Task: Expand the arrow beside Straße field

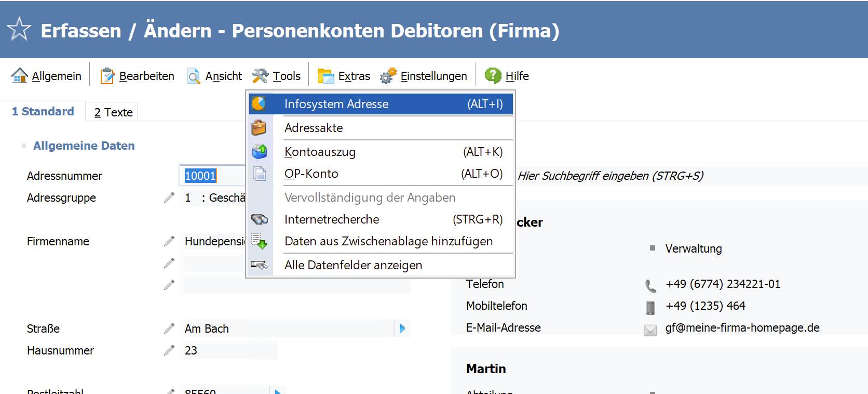Action: point(402,329)
